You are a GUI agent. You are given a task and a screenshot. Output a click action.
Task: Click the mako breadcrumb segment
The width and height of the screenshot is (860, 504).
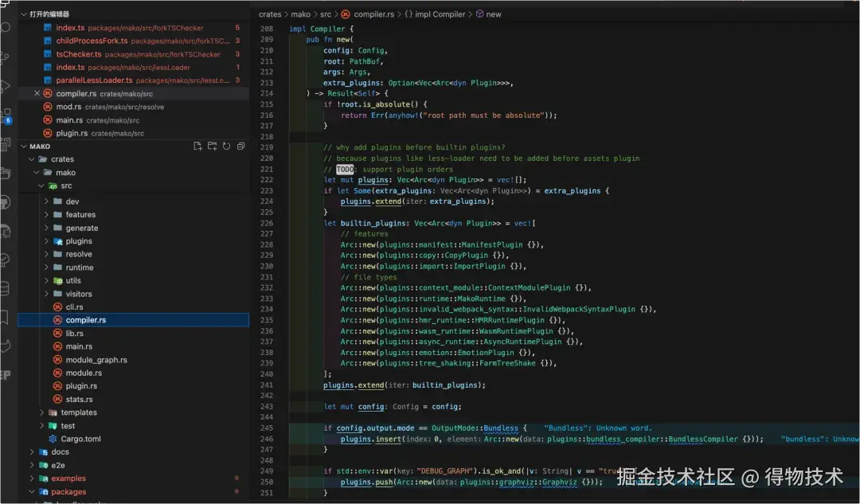300,15
